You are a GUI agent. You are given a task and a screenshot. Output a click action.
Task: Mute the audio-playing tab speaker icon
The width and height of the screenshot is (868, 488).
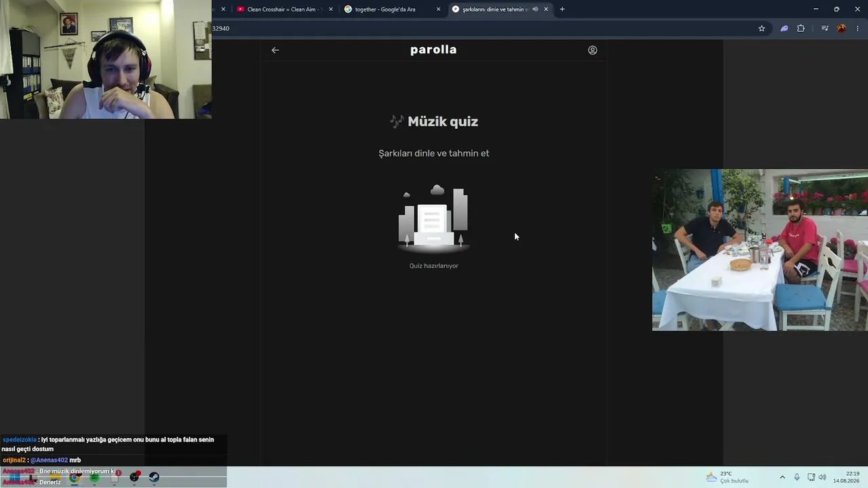pos(535,9)
